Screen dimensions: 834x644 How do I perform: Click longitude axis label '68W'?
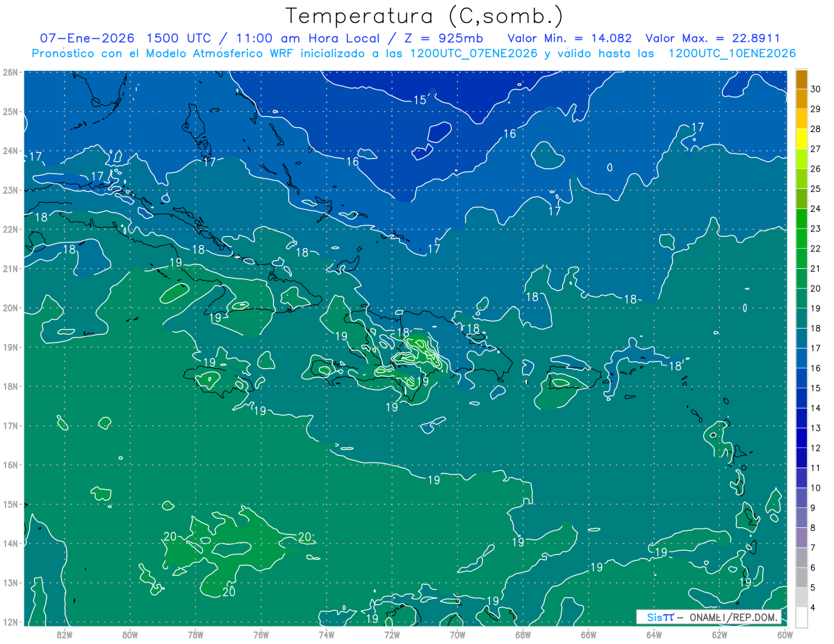pyautogui.click(x=523, y=634)
